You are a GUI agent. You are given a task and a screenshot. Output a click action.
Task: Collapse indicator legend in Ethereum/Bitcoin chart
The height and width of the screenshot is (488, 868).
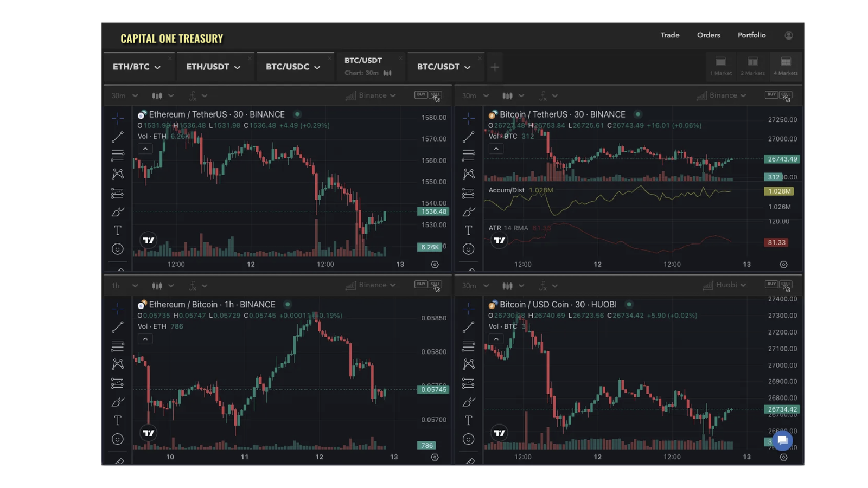(x=145, y=339)
